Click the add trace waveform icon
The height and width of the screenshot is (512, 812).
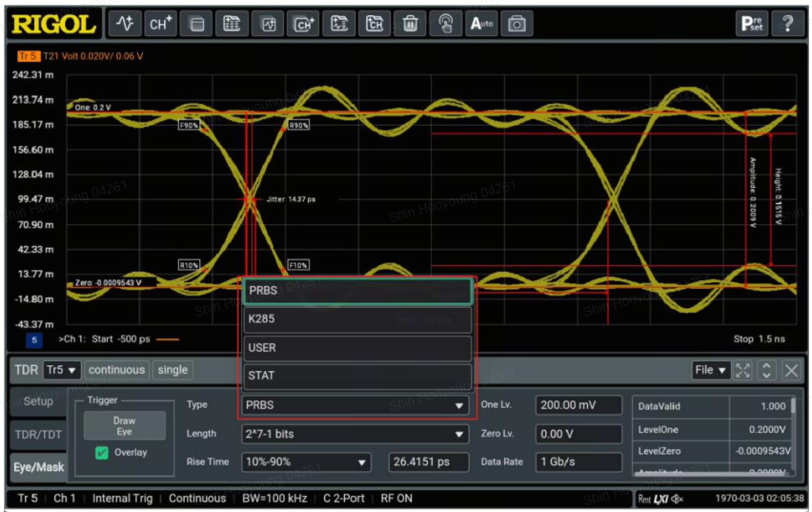pyautogui.click(x=124, y=24)
